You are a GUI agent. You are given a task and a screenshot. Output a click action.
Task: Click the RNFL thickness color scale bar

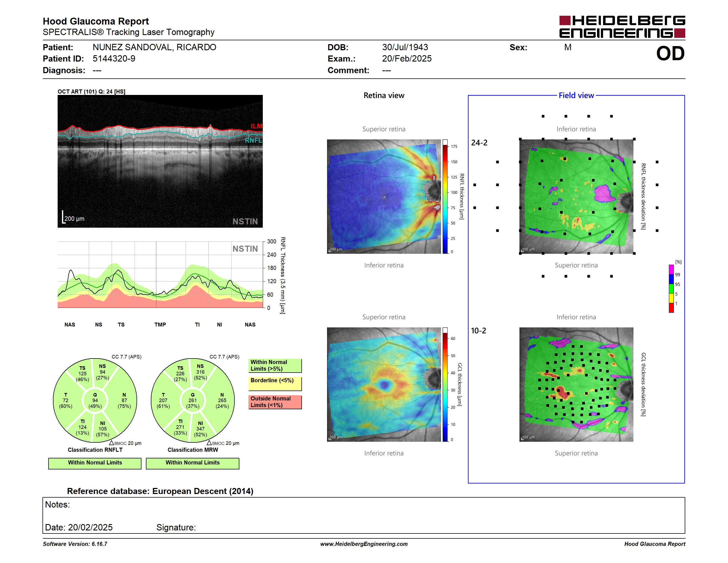[445, 196]
